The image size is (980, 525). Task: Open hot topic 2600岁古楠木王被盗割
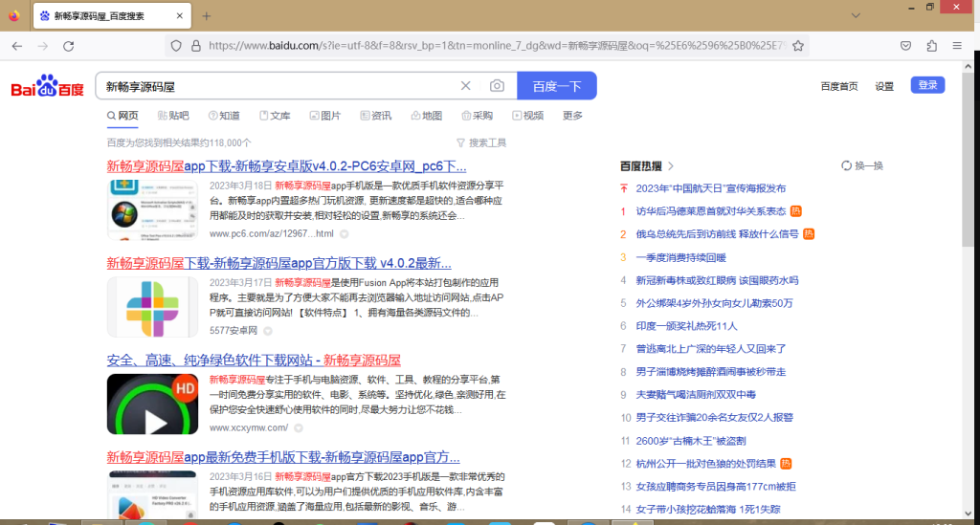[691, 441]
